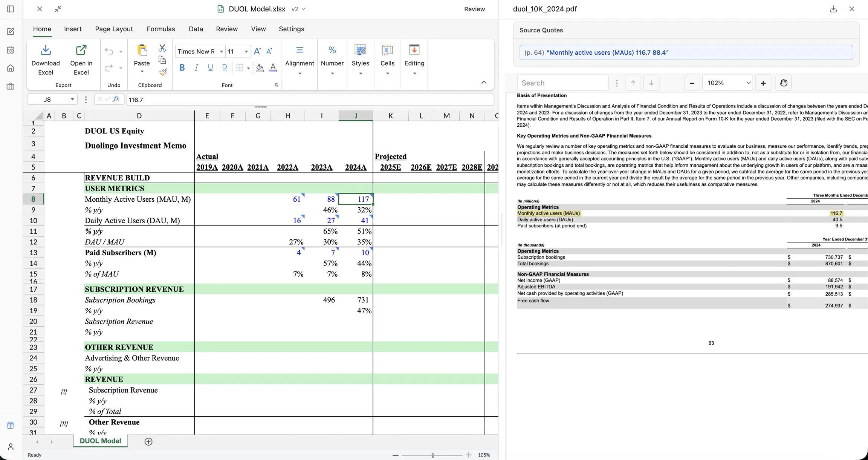Collapse the ribbon with chevron

tap(484, 82)
